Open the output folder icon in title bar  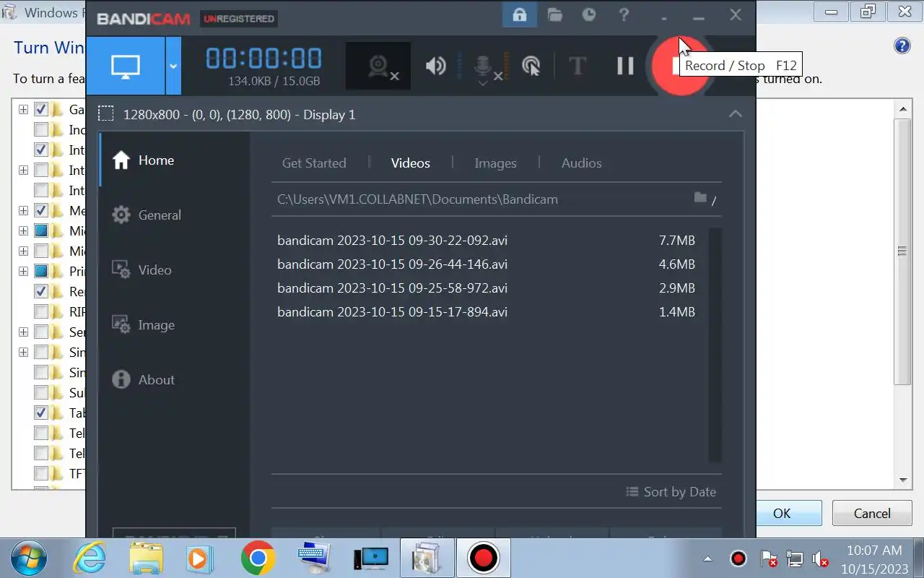click(x=554, y=14)
